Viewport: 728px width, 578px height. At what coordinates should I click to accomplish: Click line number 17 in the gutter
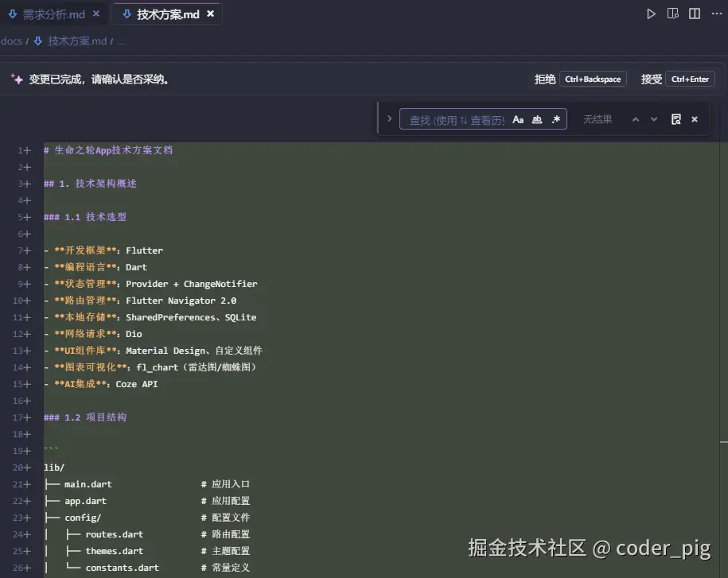[18, 417]
